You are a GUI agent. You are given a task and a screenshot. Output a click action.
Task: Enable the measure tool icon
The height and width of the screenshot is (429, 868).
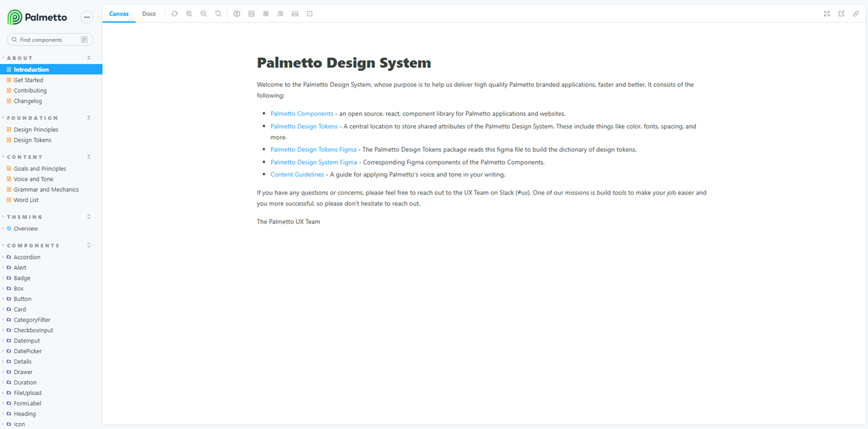(295, 14)
